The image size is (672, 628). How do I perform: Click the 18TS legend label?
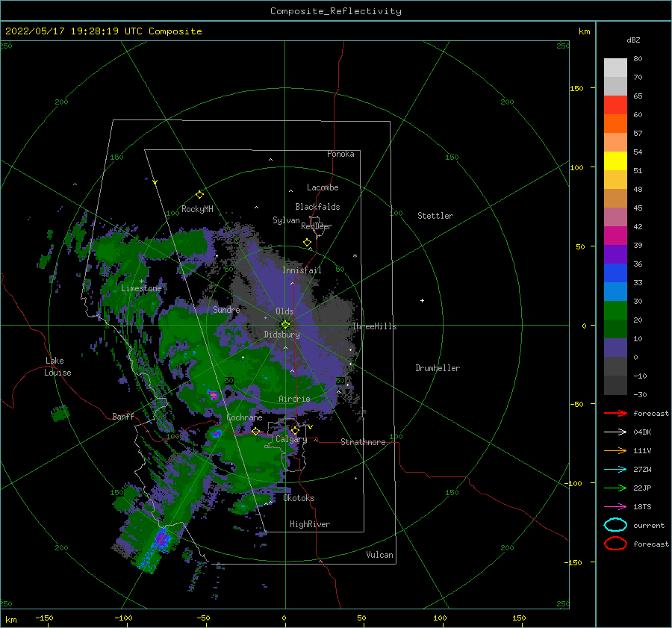642,507
